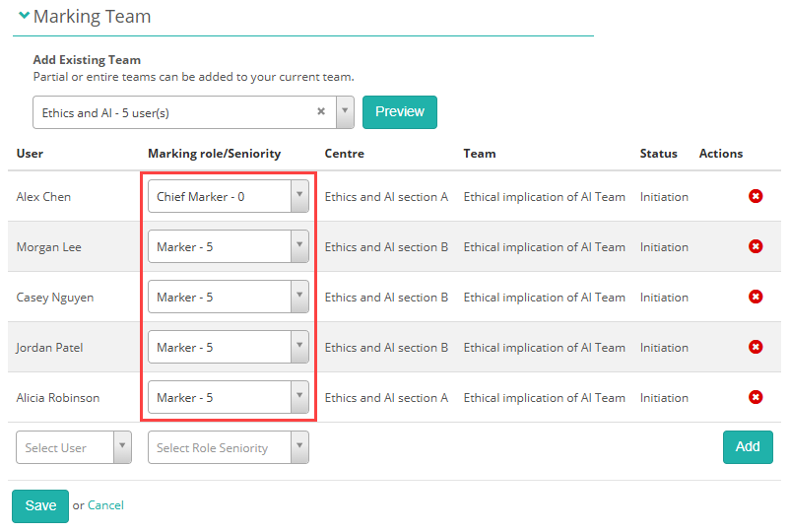
Task: Click the Cancel link
Action: [105, 505]
